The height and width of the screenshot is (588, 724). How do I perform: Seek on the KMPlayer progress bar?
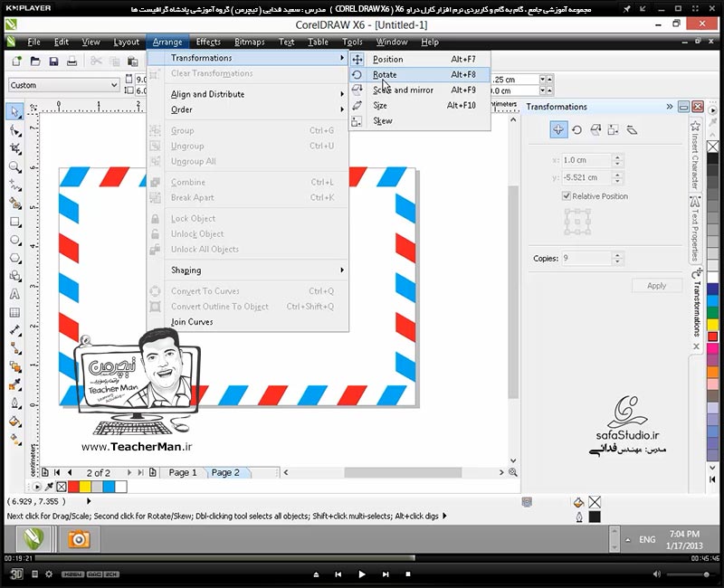coord(361,558)
